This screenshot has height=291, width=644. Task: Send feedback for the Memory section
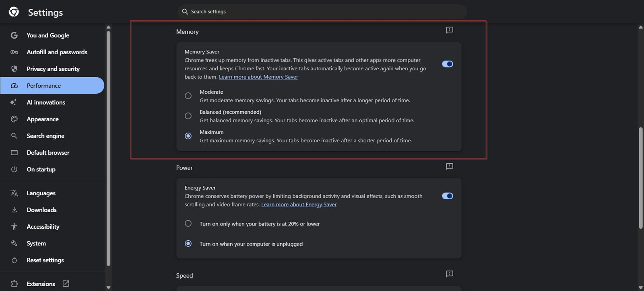click(450, 30)
